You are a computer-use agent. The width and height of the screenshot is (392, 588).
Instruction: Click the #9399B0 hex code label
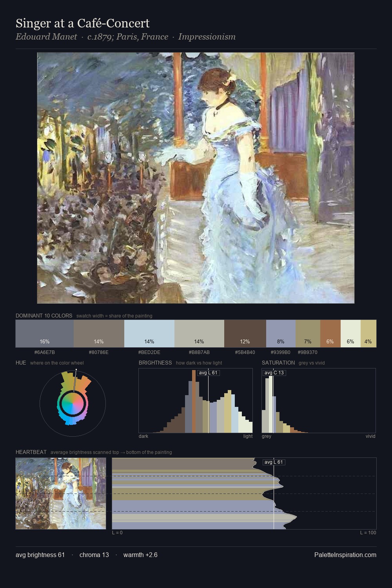[281, 352]
